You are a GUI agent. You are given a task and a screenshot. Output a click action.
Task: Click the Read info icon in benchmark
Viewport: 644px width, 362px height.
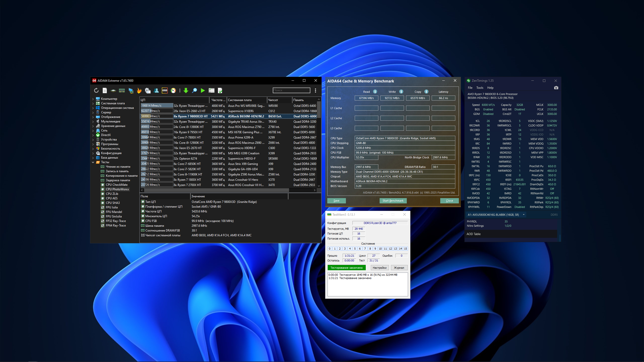(375, 92)
